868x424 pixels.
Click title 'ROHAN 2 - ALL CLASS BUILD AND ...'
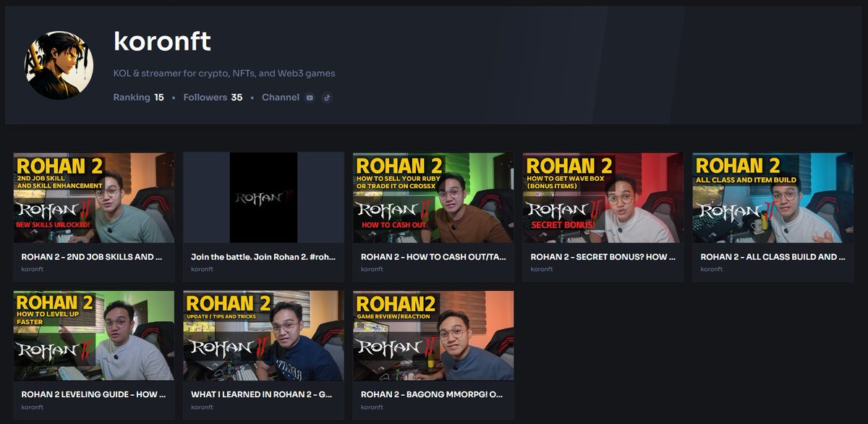(x=773, y=257)
